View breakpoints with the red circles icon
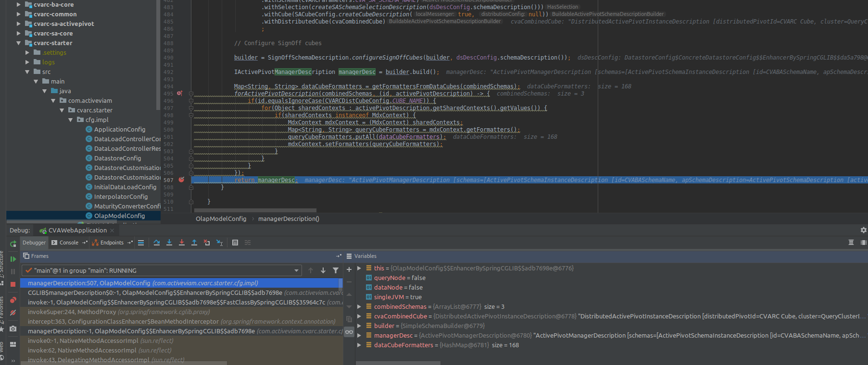 (13, 300)
